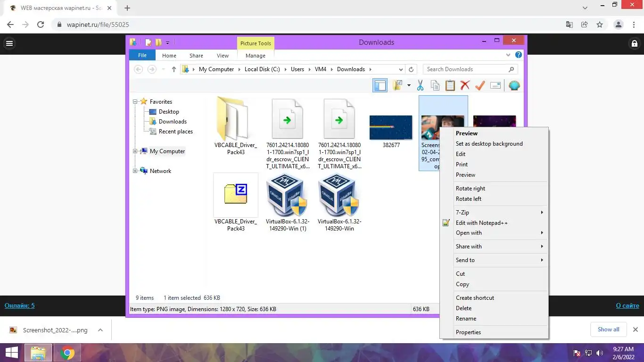Click the Explorer Help question mark icon

coord(519,55)
